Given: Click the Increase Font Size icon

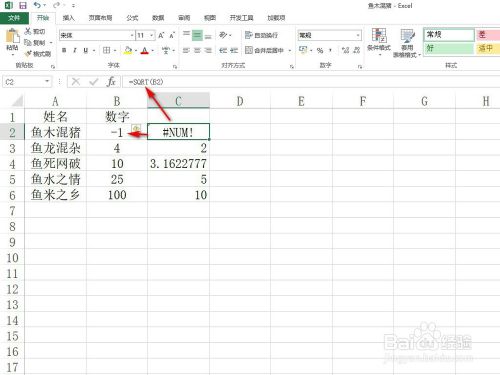Looking at the screenshot, I should [x=161, y=35].
